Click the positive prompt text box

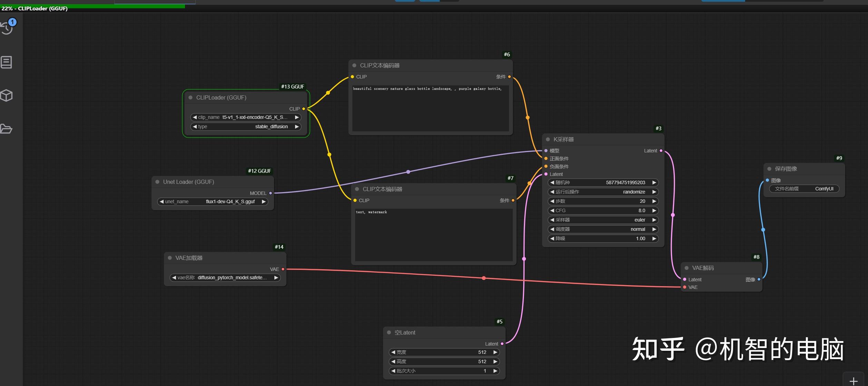pos(430,108)
